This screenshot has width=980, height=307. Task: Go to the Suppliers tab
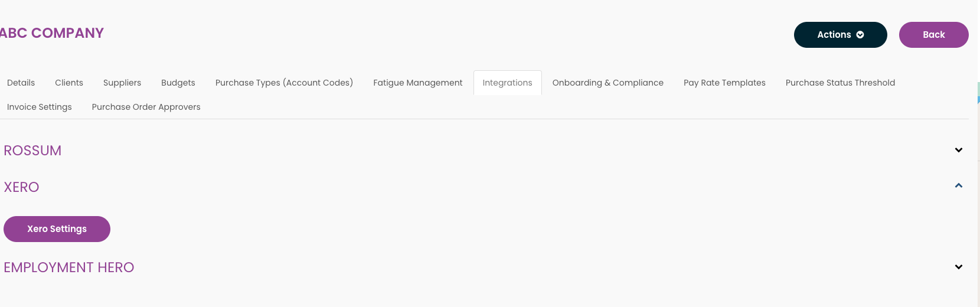[x=122, y=83]
